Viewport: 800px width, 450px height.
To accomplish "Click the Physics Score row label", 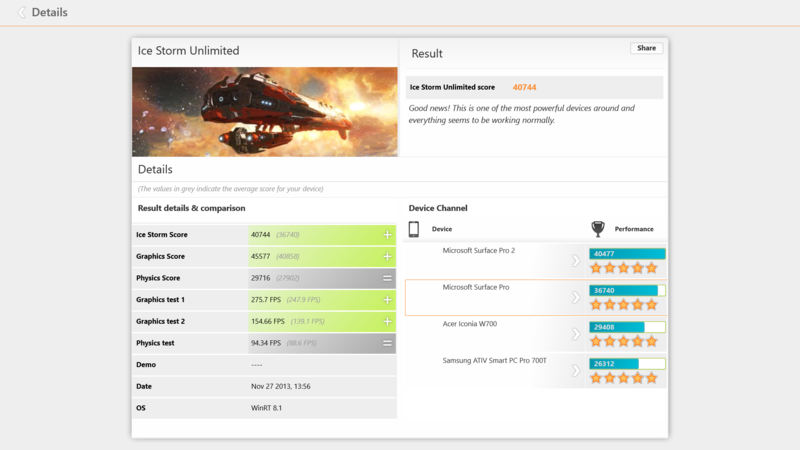I will [158, 278].
